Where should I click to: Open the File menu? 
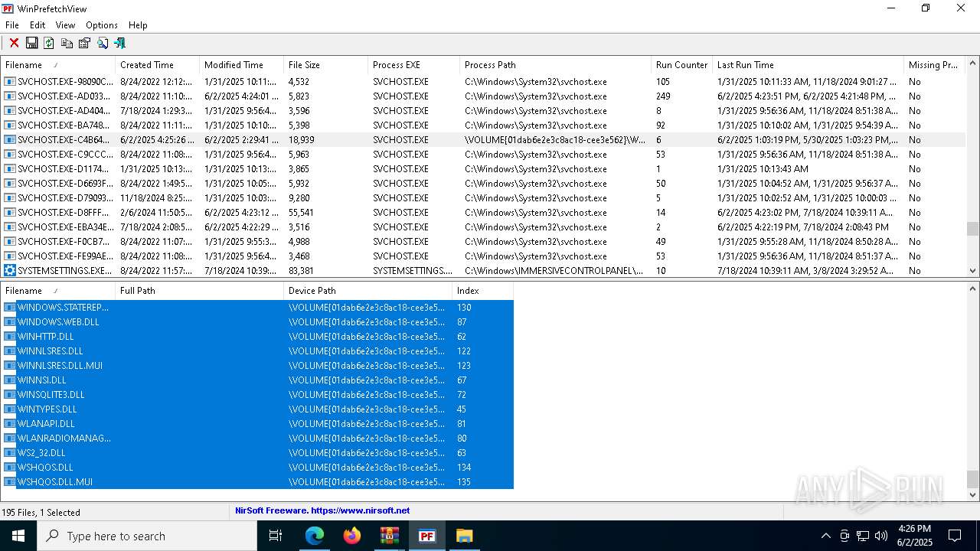coord(12,25)
